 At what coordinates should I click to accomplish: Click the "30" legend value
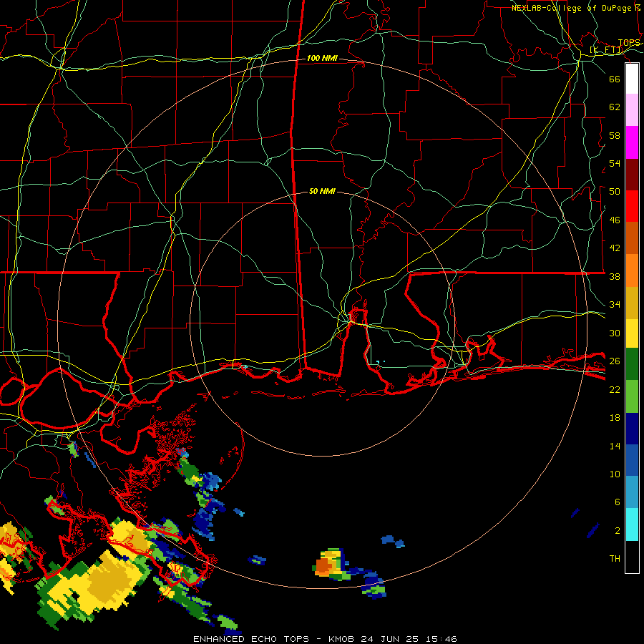point(615,333)
